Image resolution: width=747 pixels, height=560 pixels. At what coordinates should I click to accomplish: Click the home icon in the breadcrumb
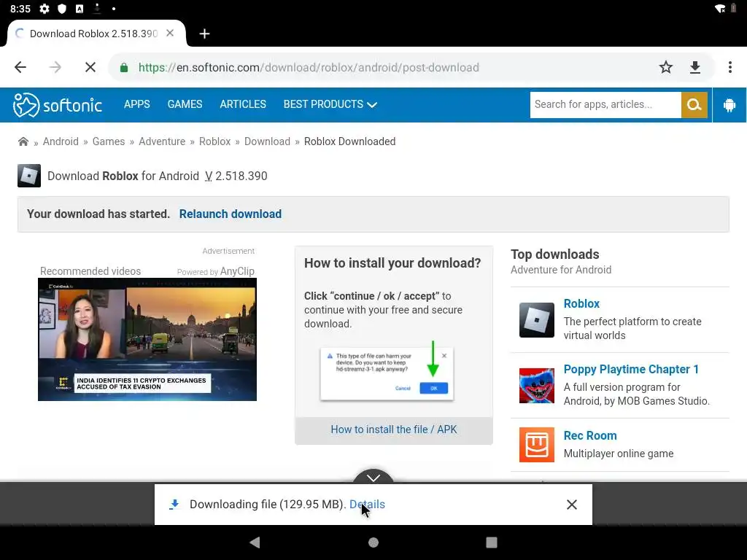tap(23, 141)
